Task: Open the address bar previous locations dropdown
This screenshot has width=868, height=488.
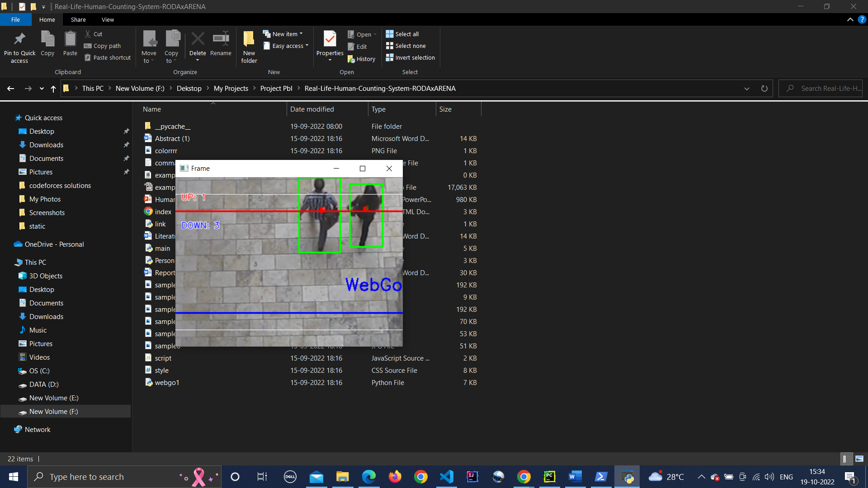Action: coord(747,89)
